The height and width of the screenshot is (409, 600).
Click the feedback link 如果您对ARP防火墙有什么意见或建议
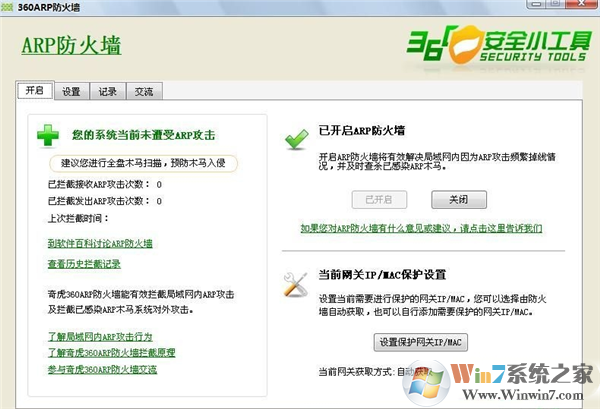click(421, 228)
